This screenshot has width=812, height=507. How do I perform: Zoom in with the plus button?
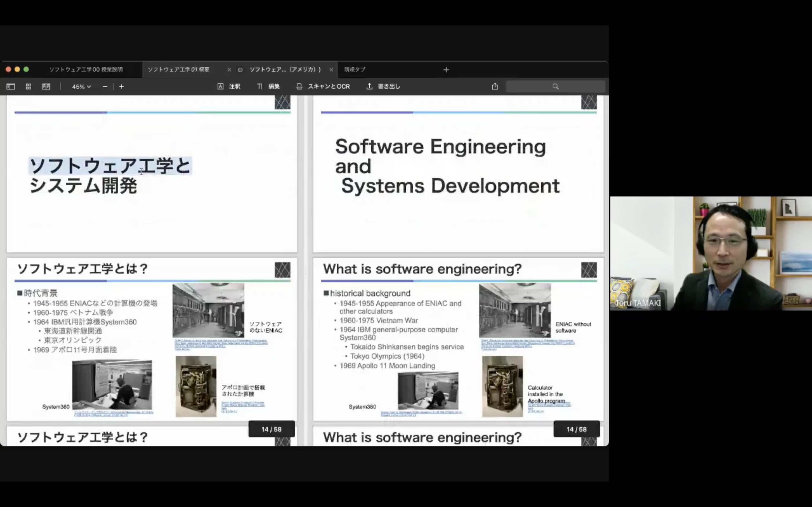(x=122, y=86)
